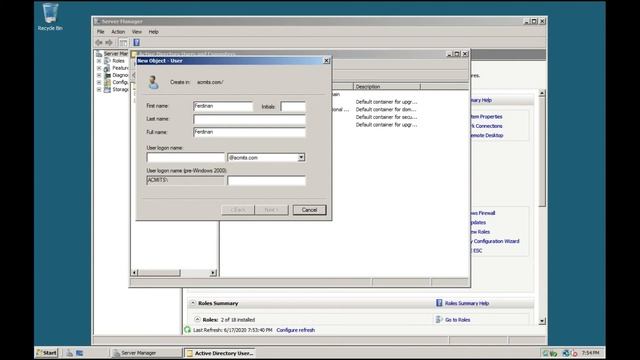Select the 'Default container for dom...' row
Screen dimensions: 640x360
point(386,109)
